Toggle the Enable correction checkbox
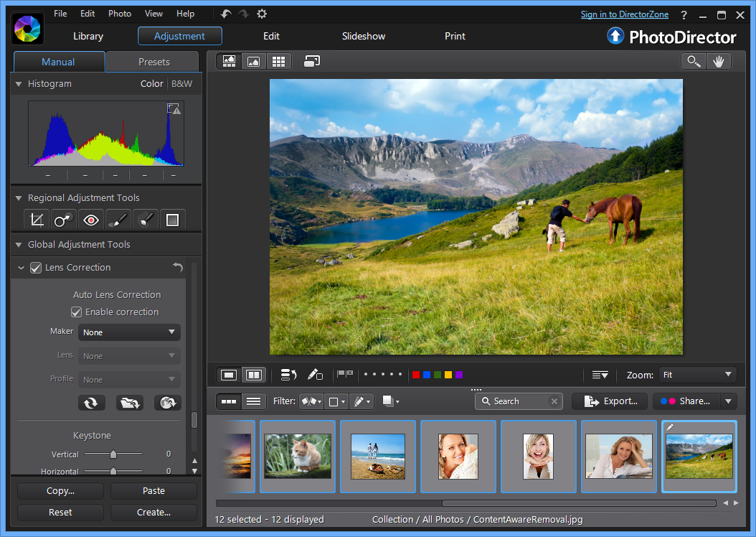Viewport: 756px width, 537px height. pyautogui.click(x=76, y=312)
